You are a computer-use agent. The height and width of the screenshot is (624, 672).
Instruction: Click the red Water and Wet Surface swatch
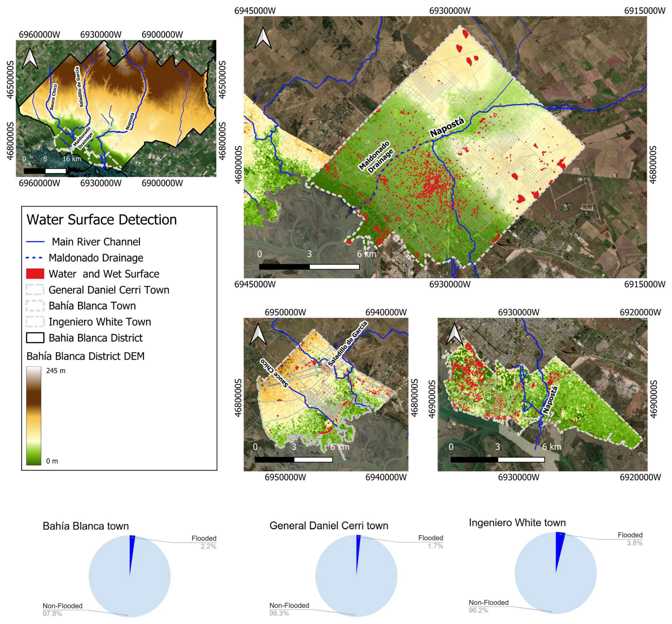pyautogui.click(x=35, y=274)
